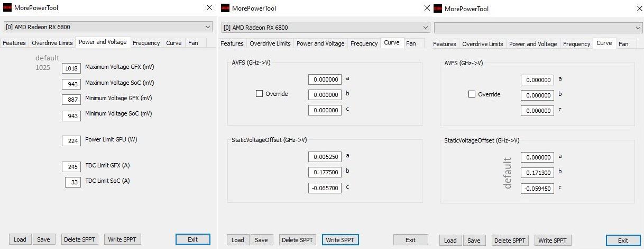Click Exit button in right window
The width and height of the screenshot is (644, 249).
click(x=623, y=241)
